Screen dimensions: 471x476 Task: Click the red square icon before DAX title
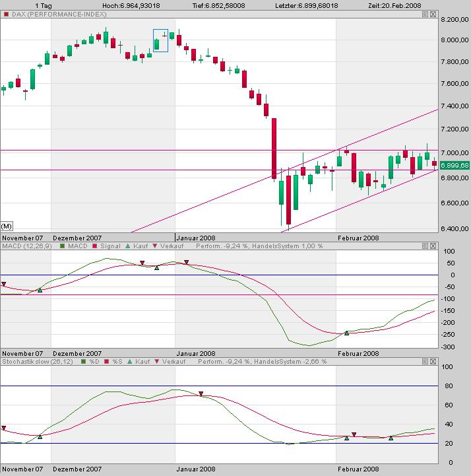(6, 15)
